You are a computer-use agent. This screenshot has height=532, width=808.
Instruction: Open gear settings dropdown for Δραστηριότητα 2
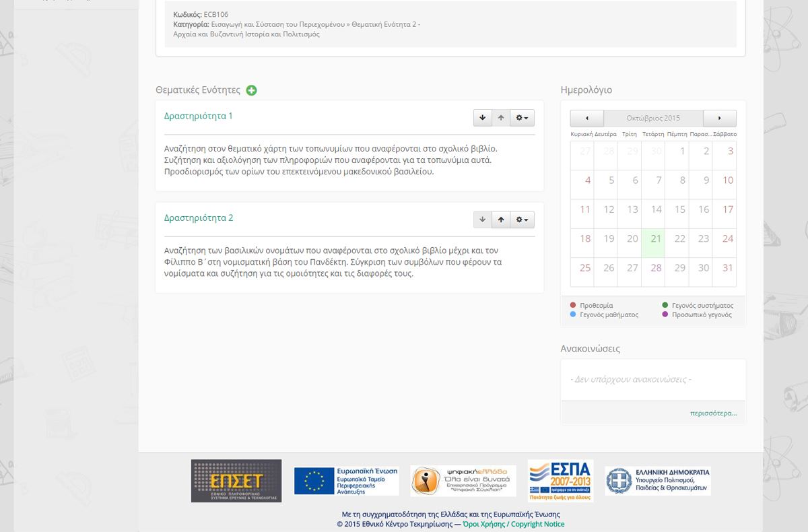click(522, 220)
